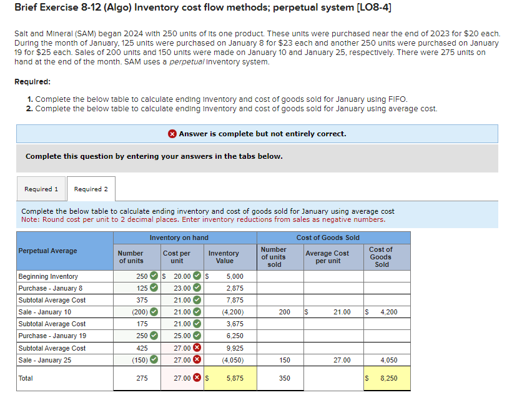Switch to the Required 1 tab
Screen dimensions: 532x395
41,189
